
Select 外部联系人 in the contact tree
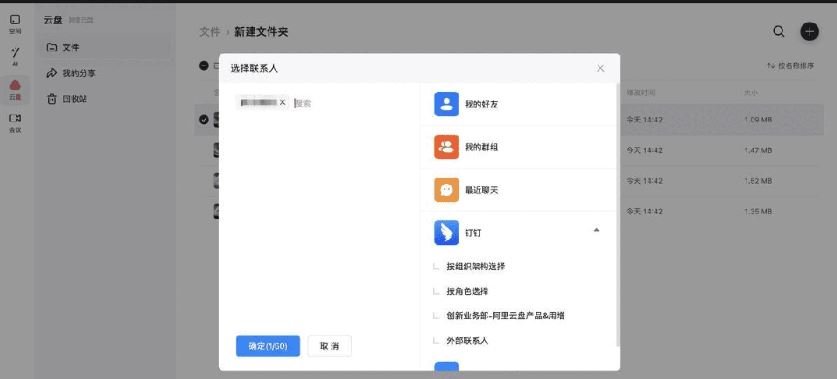467,341
